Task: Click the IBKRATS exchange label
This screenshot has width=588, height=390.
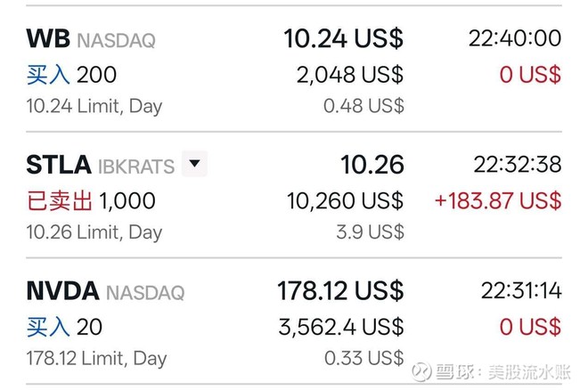Action: 137,166
